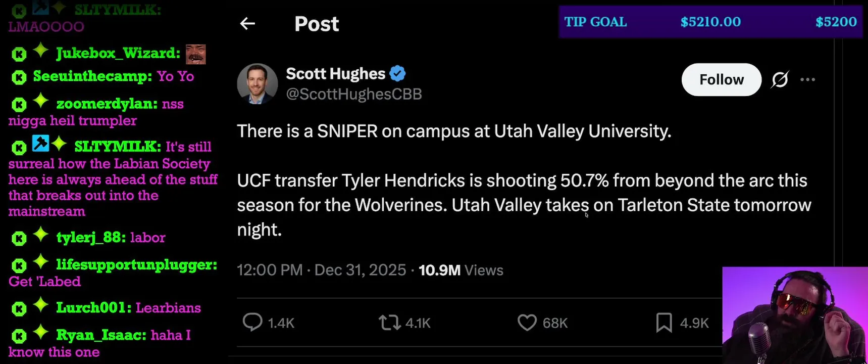Open the three-dot more options menu
868x364 pixels.
(x=807, y=80)
